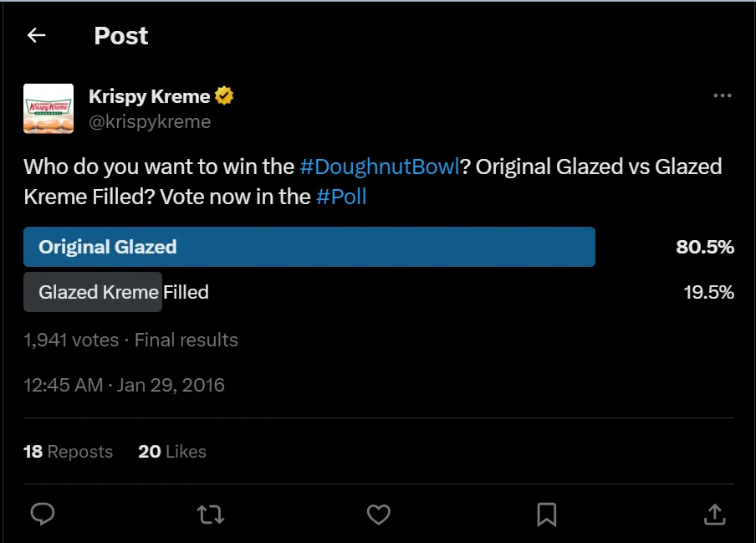Open the reply composer icon
Screen dimensions: 756x543
pyautogui.click(x=43, y=515)
